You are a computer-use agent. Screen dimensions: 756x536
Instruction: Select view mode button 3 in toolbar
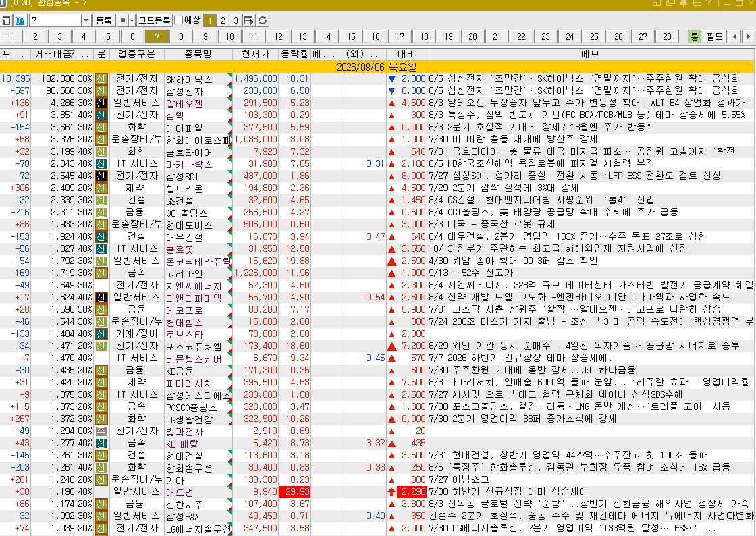236,20
